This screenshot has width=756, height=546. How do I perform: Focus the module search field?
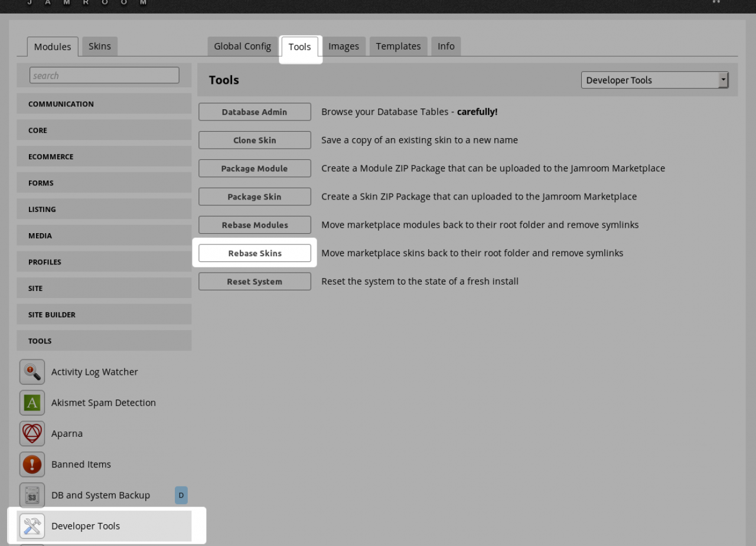(105, 76)
